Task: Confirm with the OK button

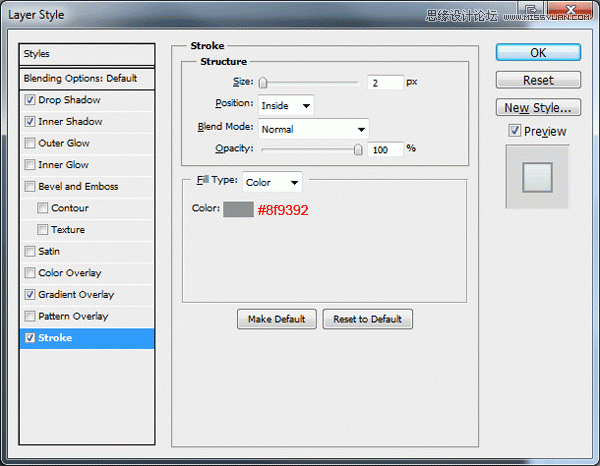Action: click(x=538, y=52)
